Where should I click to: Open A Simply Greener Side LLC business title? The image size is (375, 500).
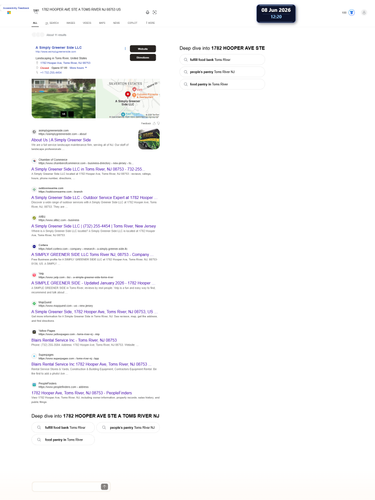[x=59, y=48]
